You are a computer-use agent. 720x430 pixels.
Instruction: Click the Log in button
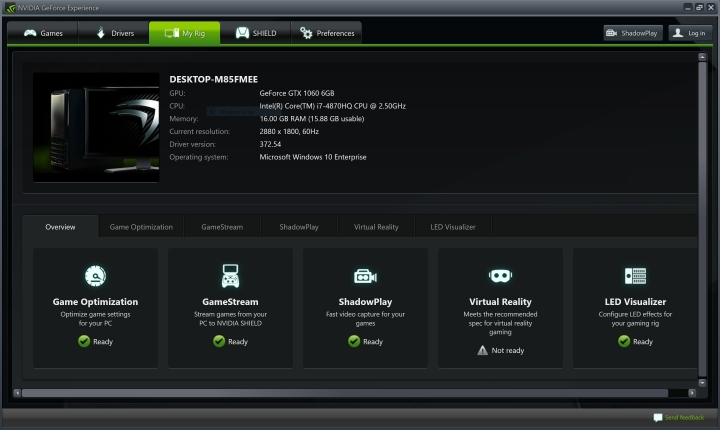point(690,33)
